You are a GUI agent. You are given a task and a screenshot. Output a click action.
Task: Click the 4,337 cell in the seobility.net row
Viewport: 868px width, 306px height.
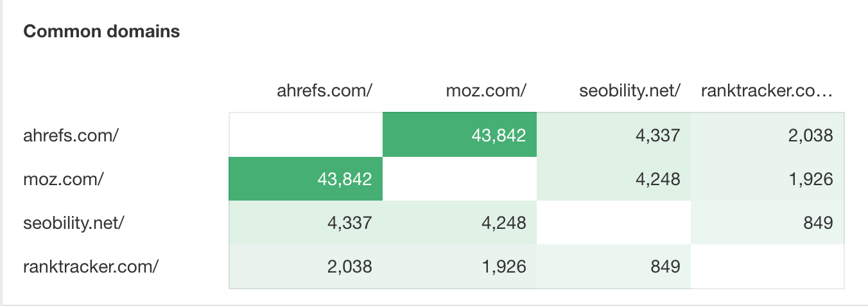[349, 223]
